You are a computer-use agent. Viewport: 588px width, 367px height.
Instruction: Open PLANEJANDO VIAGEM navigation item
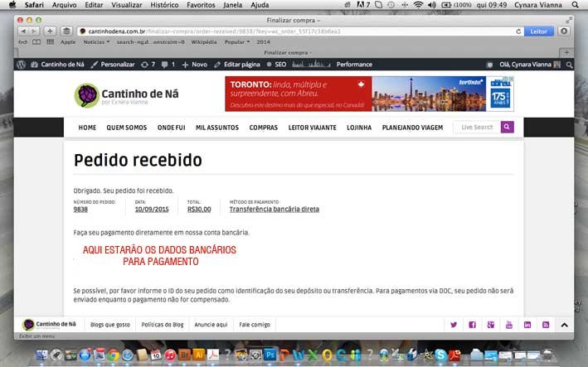tap(412, 128)
